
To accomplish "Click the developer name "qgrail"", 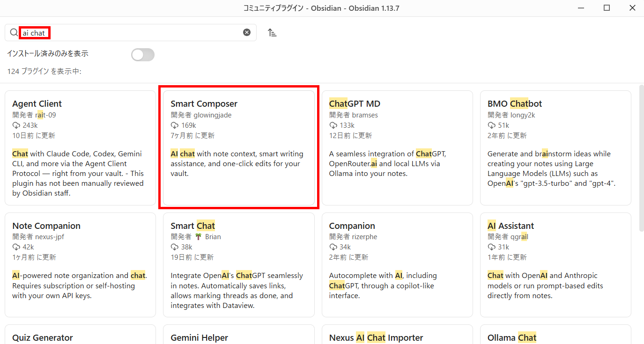I will (519, 237).
